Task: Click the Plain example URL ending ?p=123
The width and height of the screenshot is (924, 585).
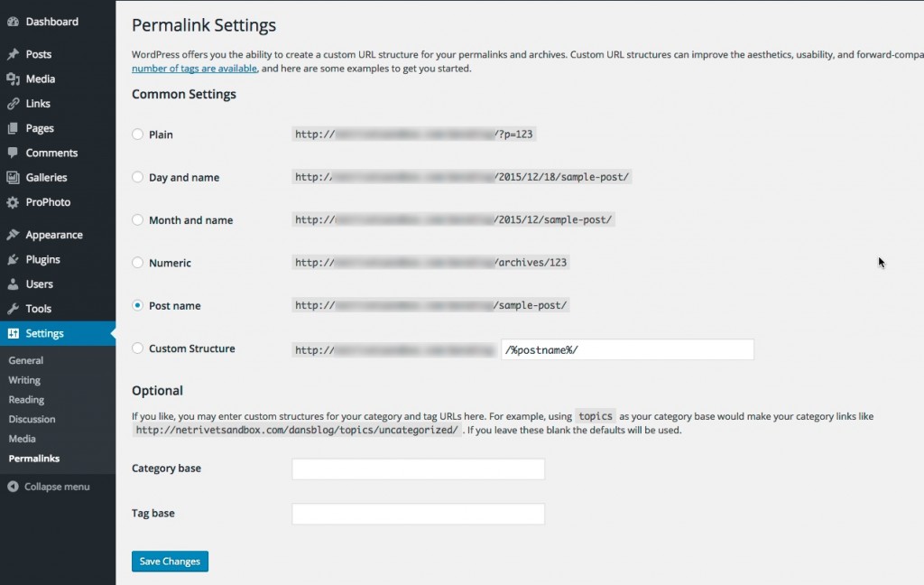Action: click(x=413, y=135)
